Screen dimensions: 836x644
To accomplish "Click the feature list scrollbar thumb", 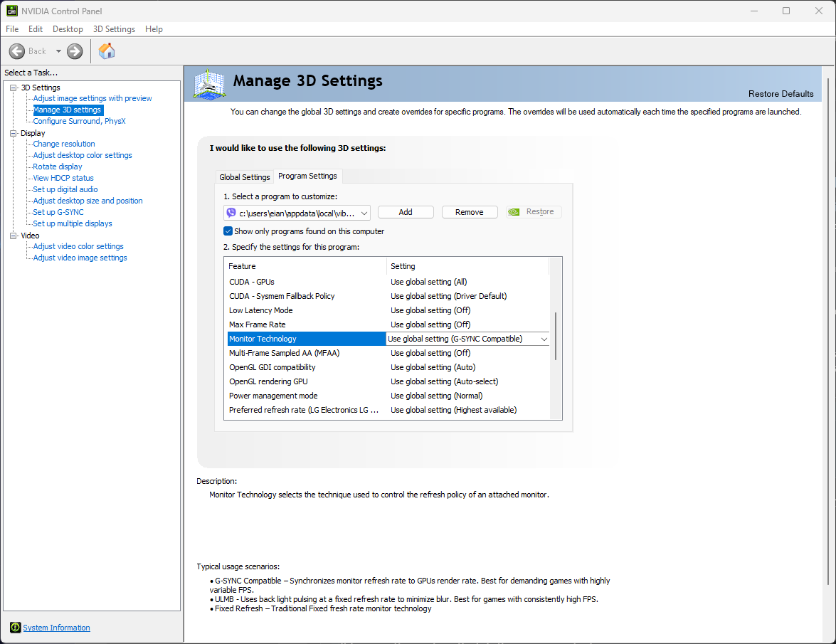I will coord(556,336).
